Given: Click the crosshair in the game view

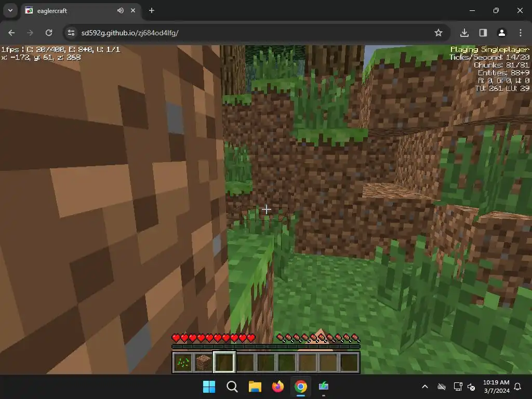Looking at the screenshot, I should point(267,210).
